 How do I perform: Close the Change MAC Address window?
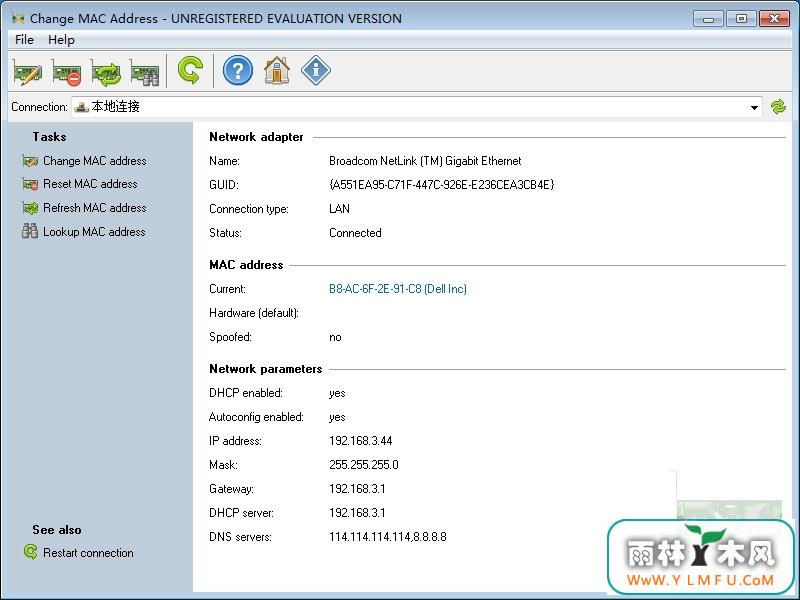tap(774, 19)
